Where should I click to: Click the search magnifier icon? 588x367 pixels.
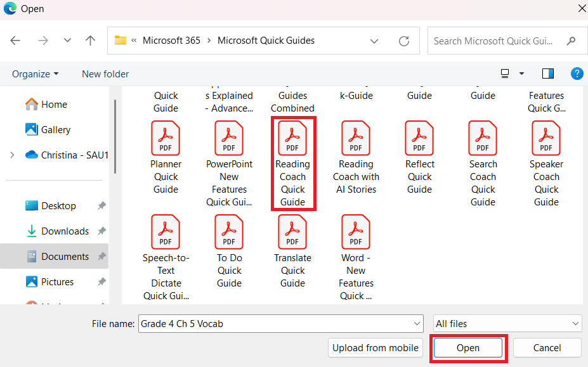click(571, 41)
